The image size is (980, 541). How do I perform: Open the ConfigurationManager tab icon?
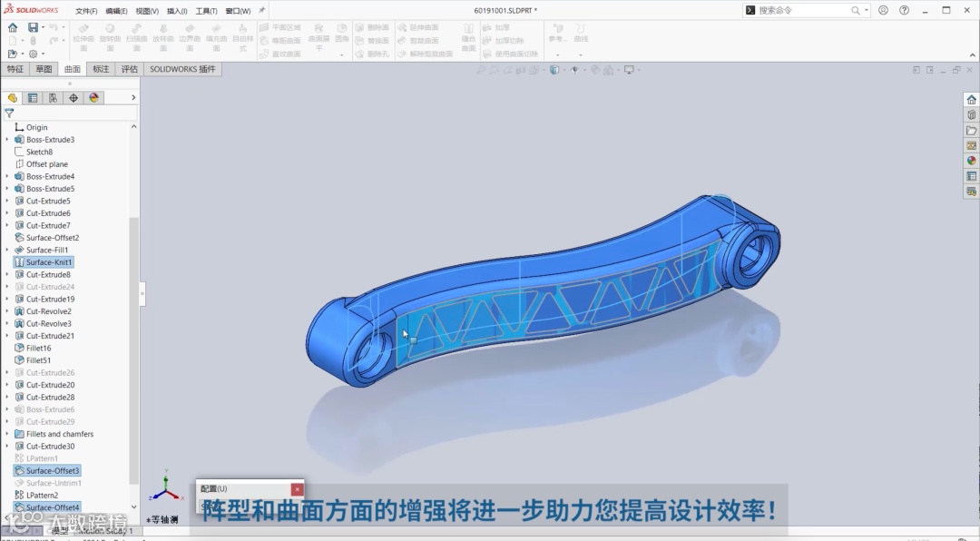click(54, 97)
